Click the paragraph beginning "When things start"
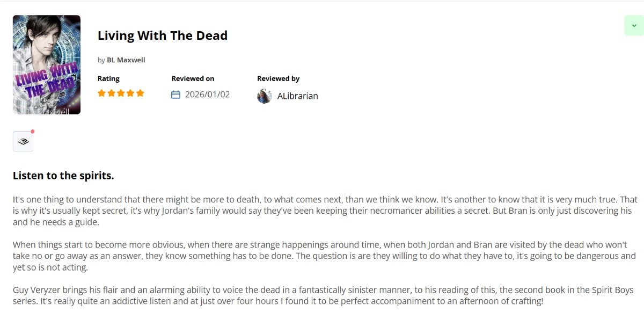Viewport: 644px width, 319px height. click(322, 256)
